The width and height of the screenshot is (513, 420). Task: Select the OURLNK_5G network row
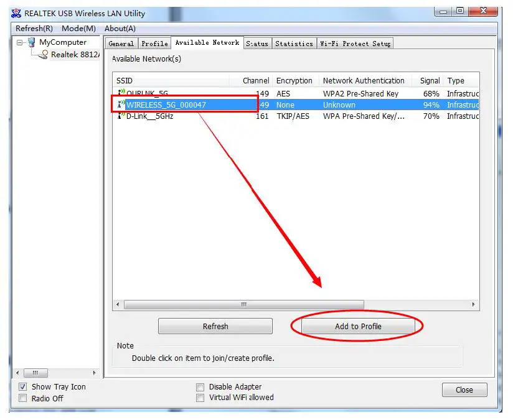click(296, 93)
